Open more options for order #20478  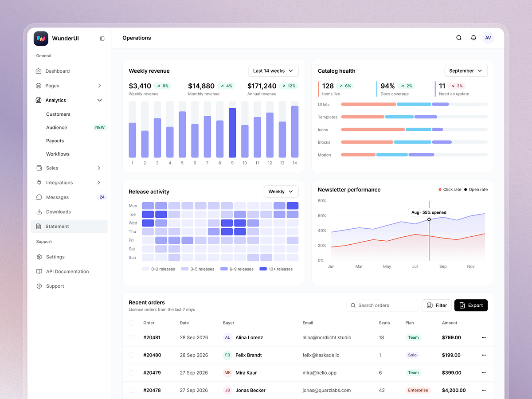(484, 391)
